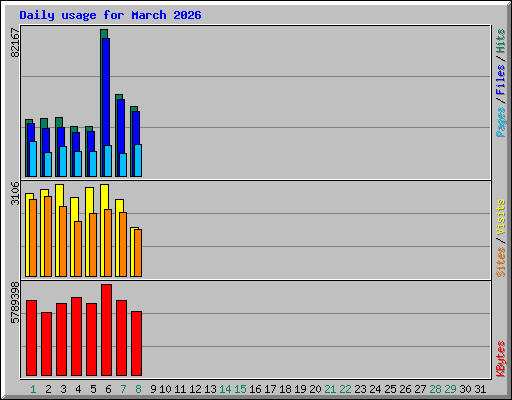Click day 15 on the x-axis
The image size is (512, 400).
click(240, 389)
